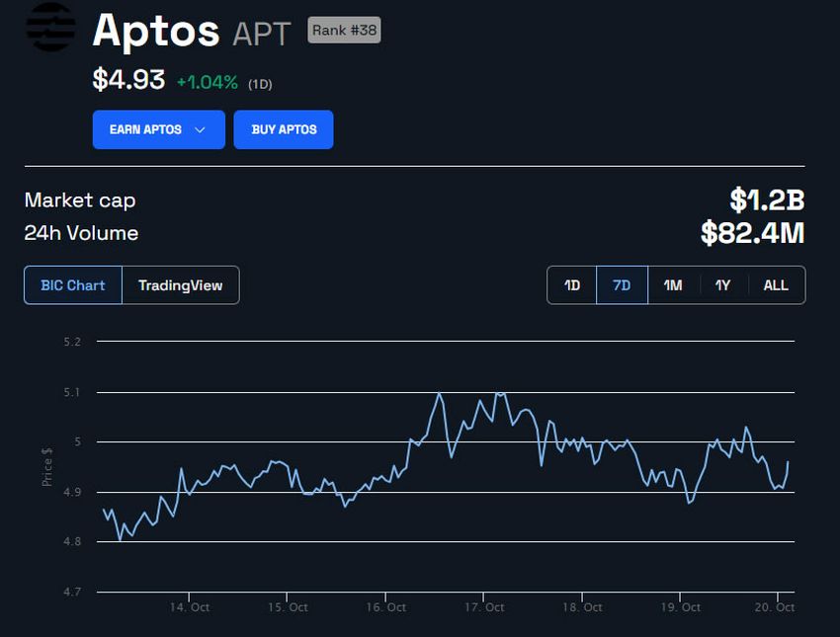Click the Rank #38 badge
Screen dimensions: 840x637
click(344, 30)
